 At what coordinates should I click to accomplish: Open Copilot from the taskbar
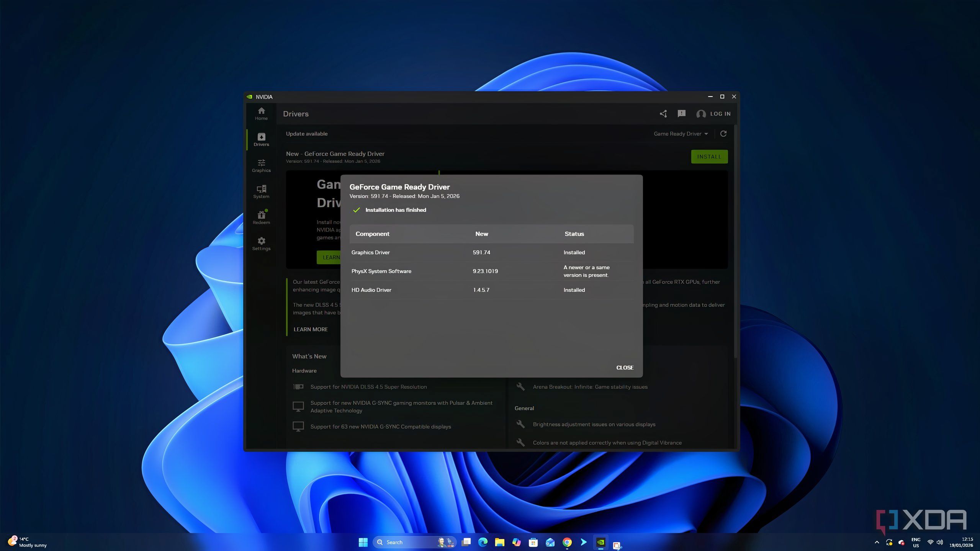[x=516, y=542]
